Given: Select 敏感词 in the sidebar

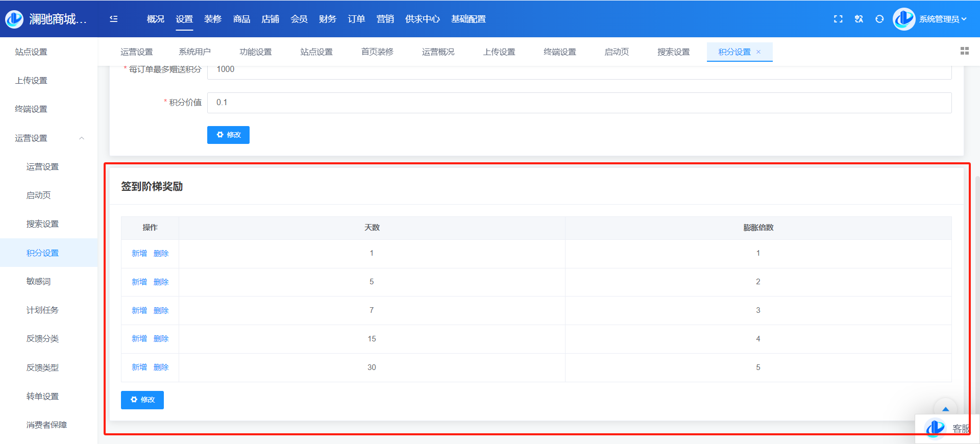Looking at the screenshot, I should (39, 281).
